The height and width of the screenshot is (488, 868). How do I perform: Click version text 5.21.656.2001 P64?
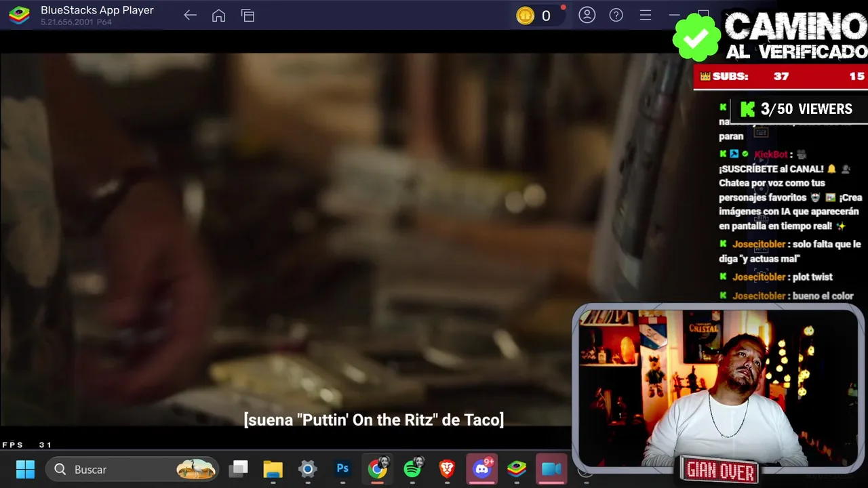[x=76, y=22]
